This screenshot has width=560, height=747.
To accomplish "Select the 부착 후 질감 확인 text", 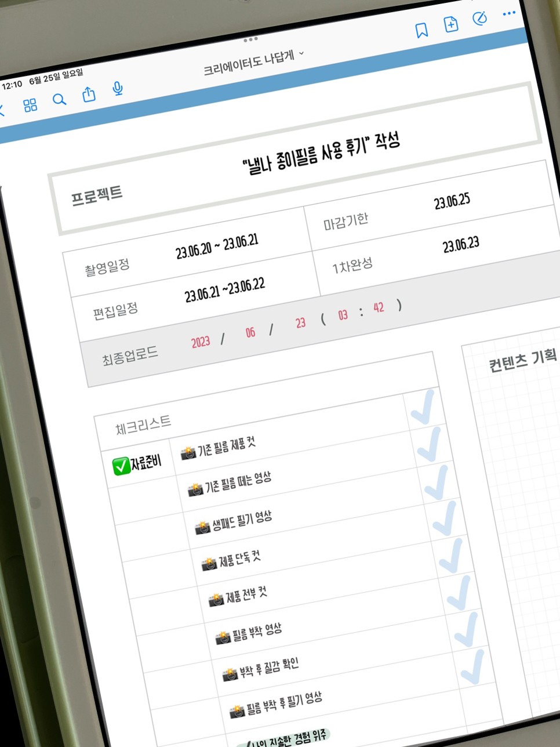I will (269, 668).
